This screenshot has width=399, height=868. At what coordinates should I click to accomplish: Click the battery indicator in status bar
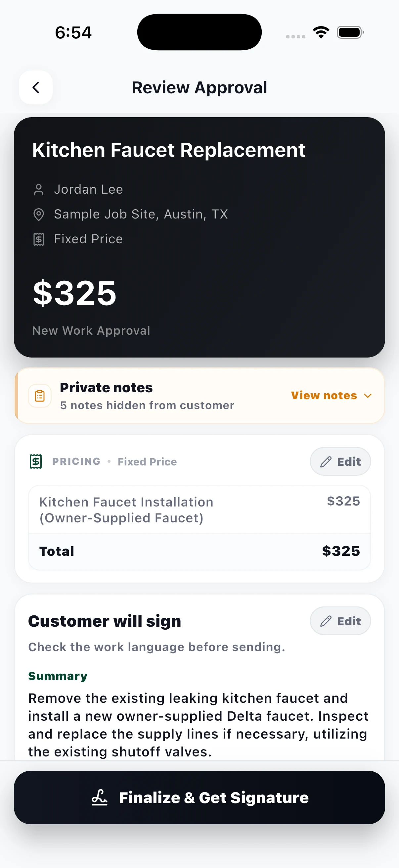click(350, 32)
